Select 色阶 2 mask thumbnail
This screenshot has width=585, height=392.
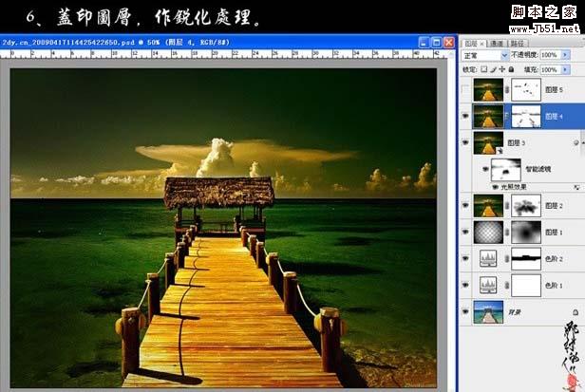click(526, 258)
